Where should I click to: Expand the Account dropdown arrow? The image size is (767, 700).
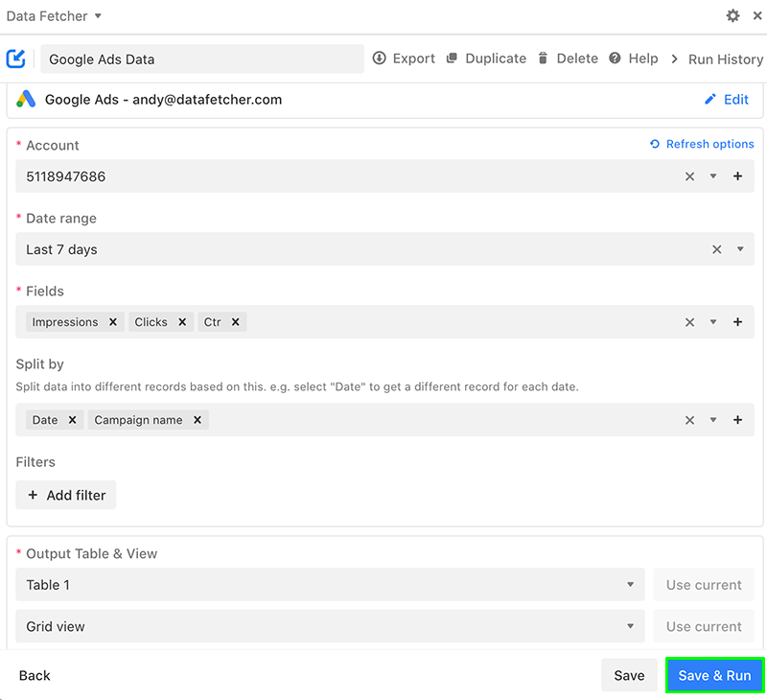[x=713, y=176]
